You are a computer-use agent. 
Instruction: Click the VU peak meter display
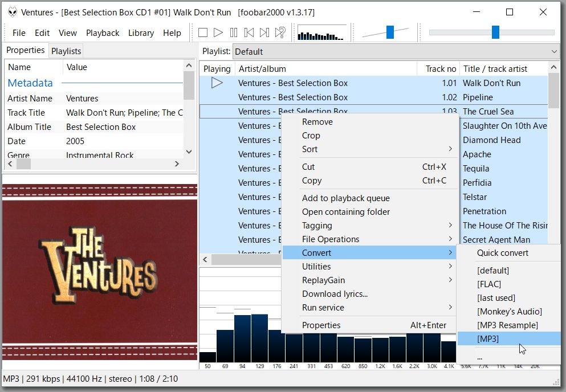[x=321, y=33]
